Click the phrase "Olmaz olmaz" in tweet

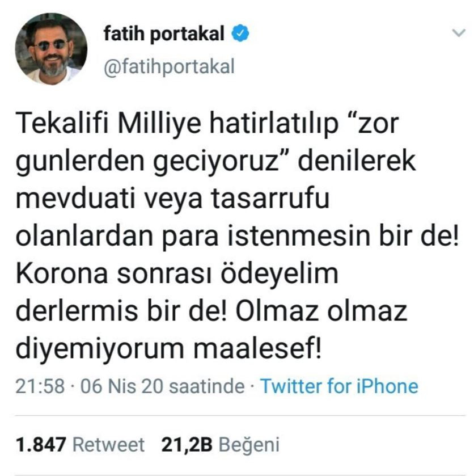point(321,311)
